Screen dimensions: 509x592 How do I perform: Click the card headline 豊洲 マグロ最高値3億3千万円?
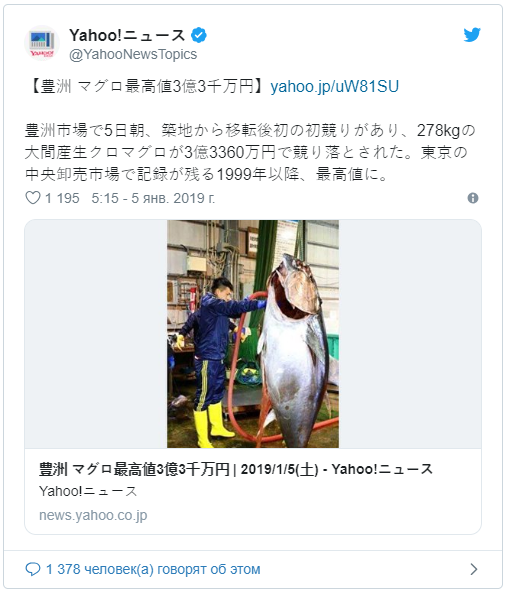pyautogui.click(x=134, y=469)
